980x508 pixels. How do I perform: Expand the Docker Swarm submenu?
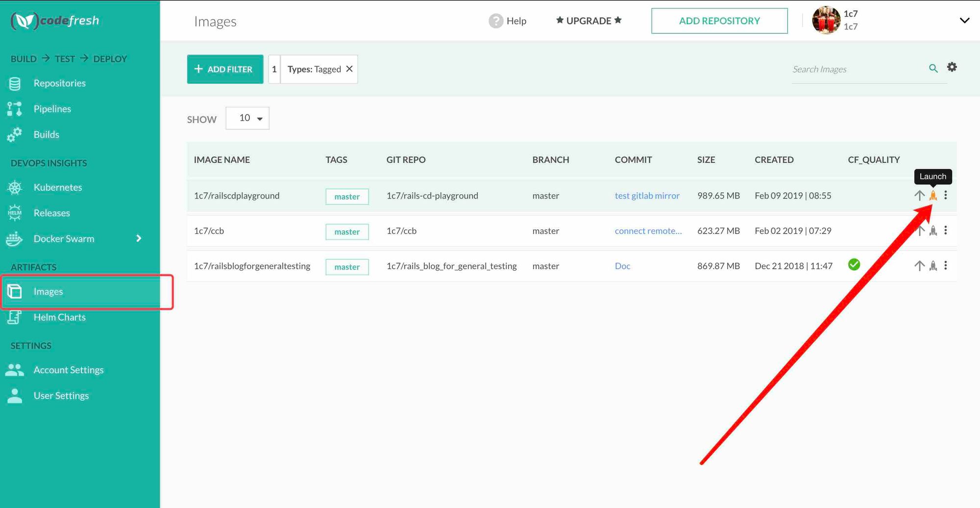[139, 238]
